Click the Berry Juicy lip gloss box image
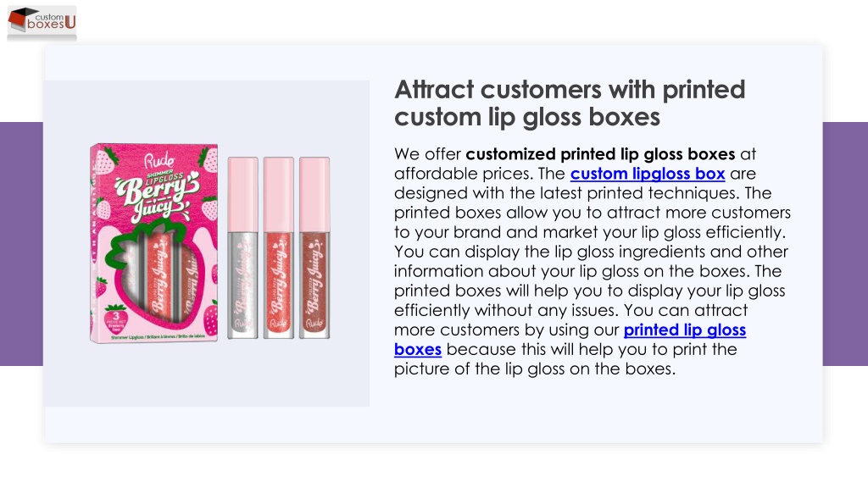Screen dimensions: 868x488 pos(154,243)
